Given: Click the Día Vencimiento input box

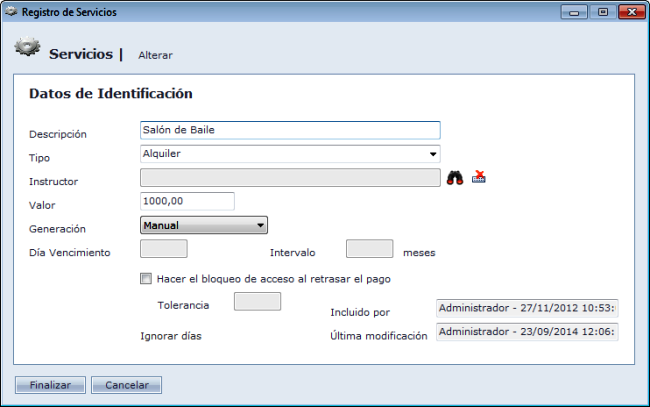Looking at the screenshot, I should pyautogui.click(x=164, y=249).
